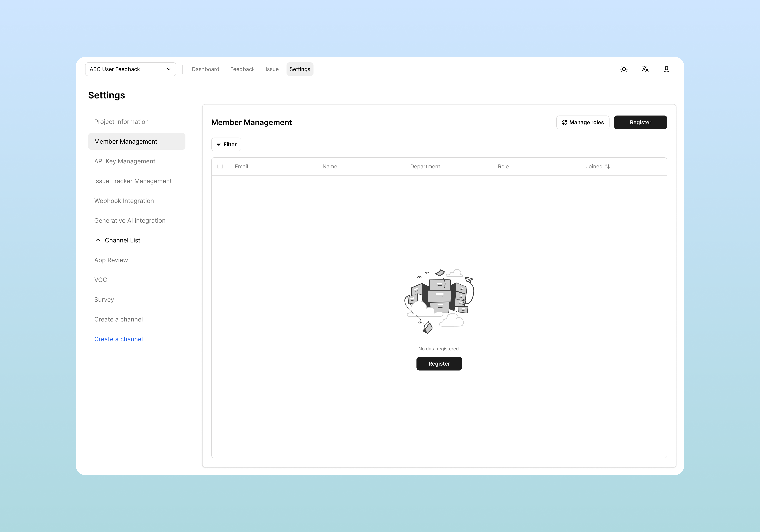Click the blue Create a channel link
Screen dimensions: 760x532
tap(119, 339)
